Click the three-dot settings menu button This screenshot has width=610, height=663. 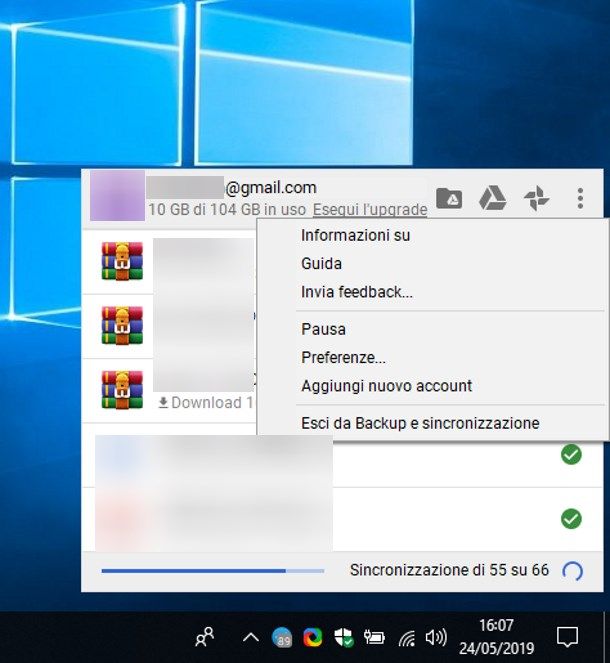[x=580, y=198]
